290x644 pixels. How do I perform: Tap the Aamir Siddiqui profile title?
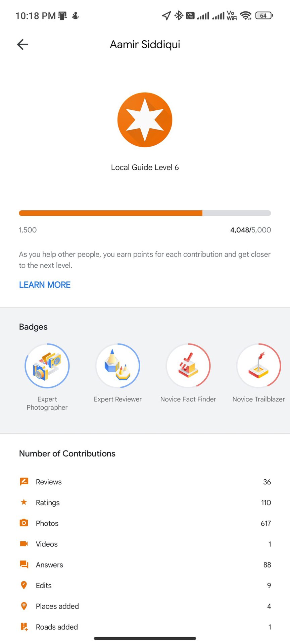(145, 44)
